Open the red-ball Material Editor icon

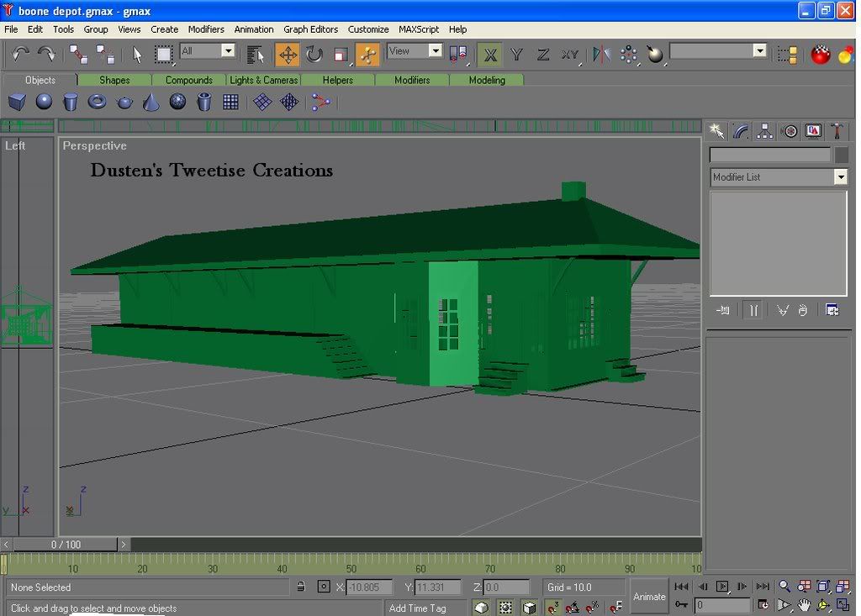(821, 55)
